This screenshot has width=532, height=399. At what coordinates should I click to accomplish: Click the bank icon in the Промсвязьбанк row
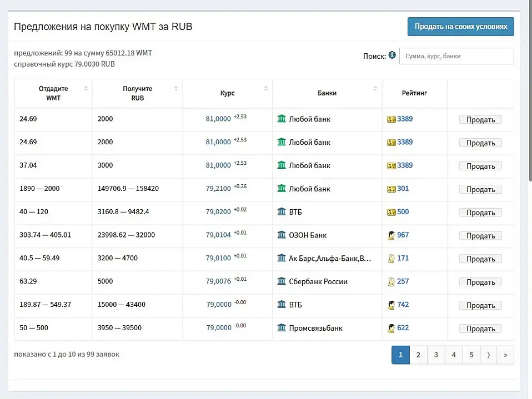coord(282,327)
